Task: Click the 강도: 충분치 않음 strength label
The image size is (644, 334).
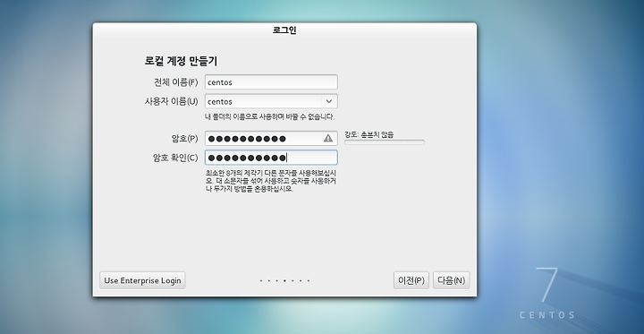Action: 369,134
